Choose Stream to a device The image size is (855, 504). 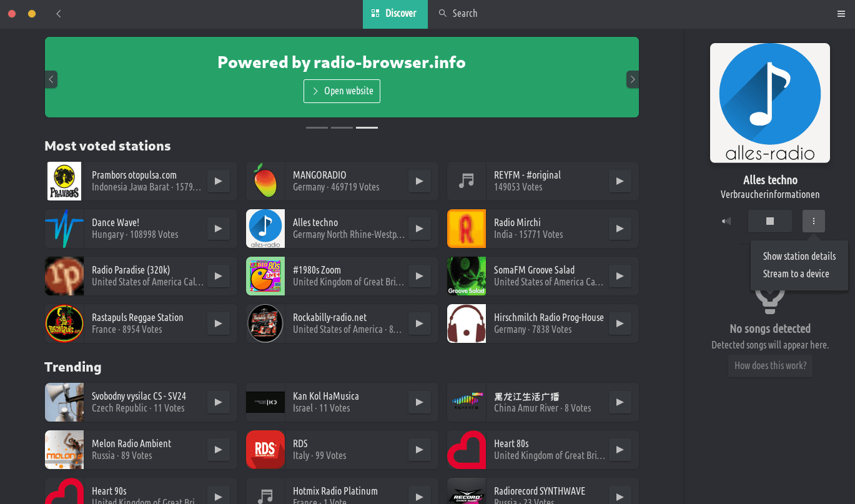pyautogui.click(x=796, y=274)
